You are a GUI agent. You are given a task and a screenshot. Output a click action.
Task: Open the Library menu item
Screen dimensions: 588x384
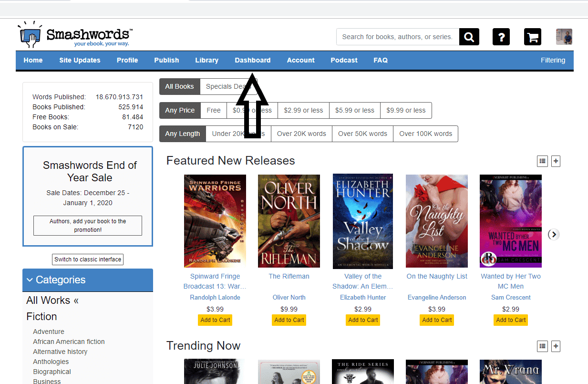pyautogui.click(x=207, y=60)
